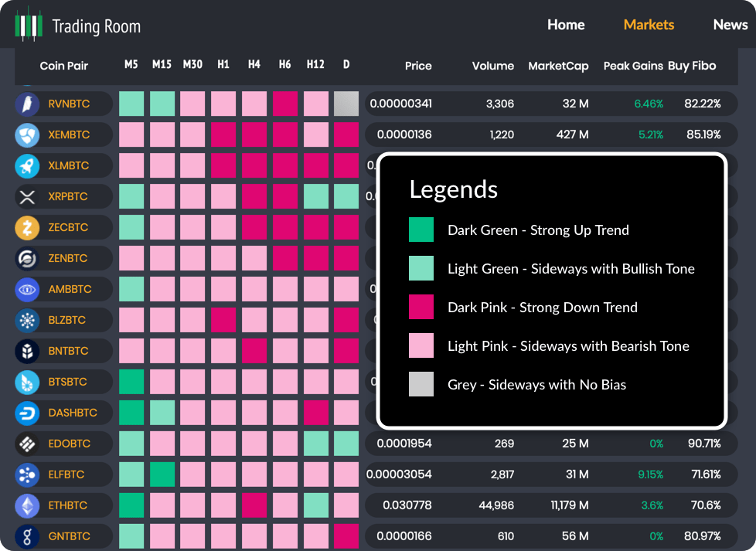Click the ZENBTC coin icon

point(27,258)
